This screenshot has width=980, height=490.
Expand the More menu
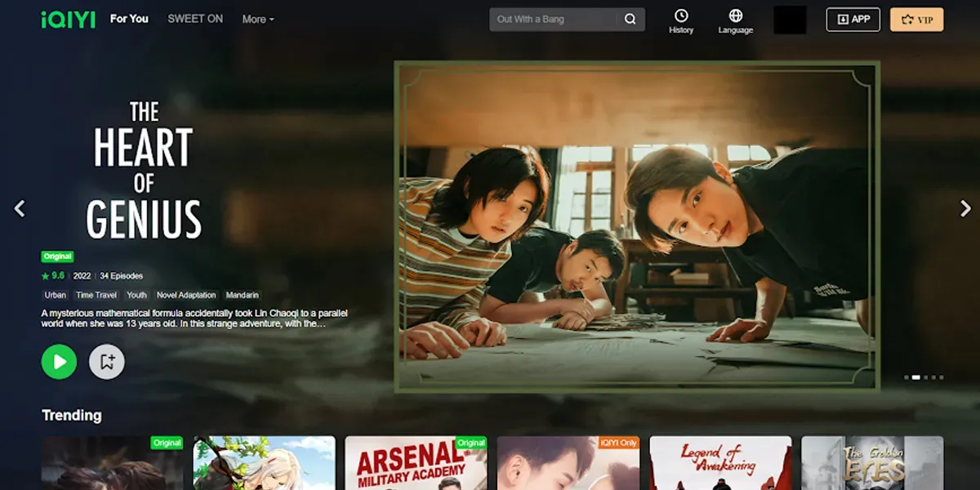click(258, 19)
